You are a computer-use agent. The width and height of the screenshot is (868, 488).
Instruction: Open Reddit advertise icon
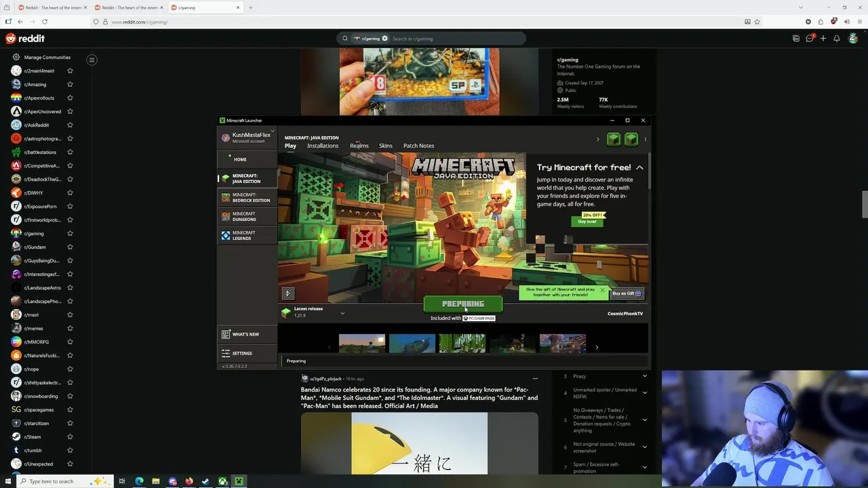click(x=796, y=39)
